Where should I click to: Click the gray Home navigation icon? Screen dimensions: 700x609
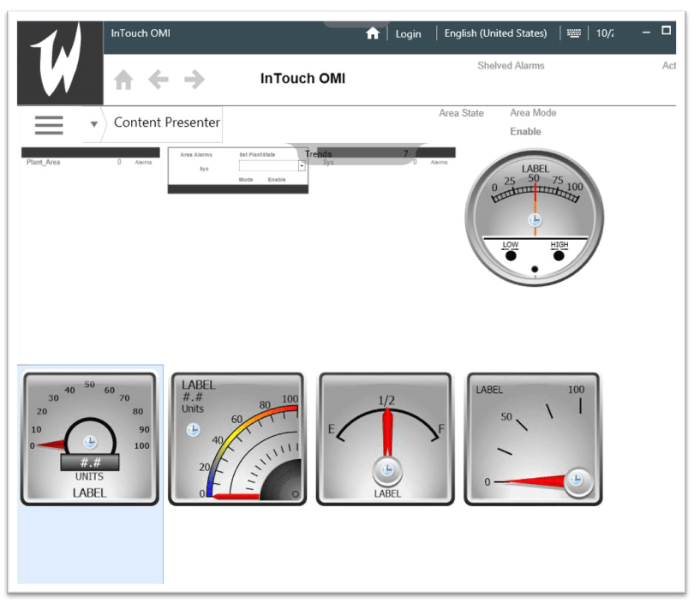[124, 80]
